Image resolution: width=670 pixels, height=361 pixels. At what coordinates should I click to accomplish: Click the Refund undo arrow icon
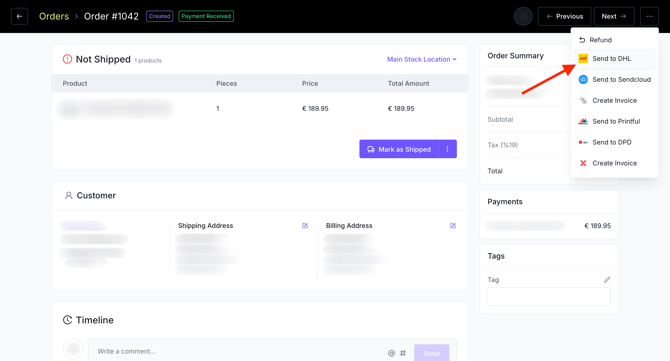coord(582,40)
